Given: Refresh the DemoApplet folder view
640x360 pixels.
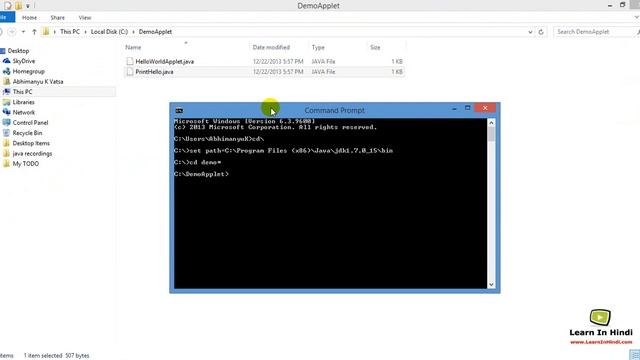Looking at the screenshot, I should point(541,32).
